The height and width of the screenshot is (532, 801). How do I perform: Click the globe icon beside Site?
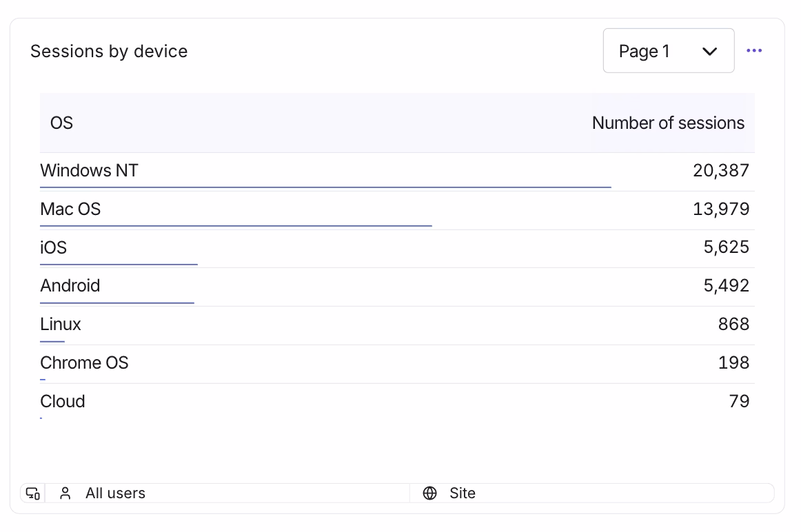430,493
